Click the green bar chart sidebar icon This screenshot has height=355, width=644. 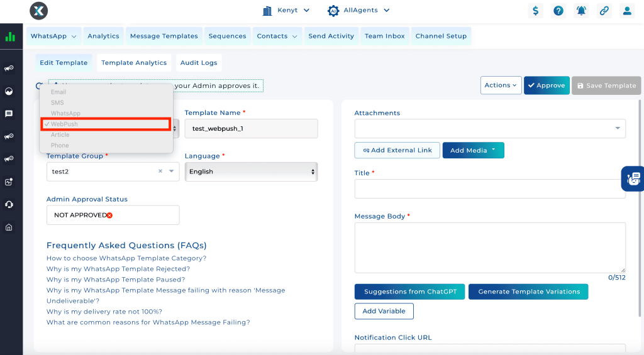click(x=10, y=37)
